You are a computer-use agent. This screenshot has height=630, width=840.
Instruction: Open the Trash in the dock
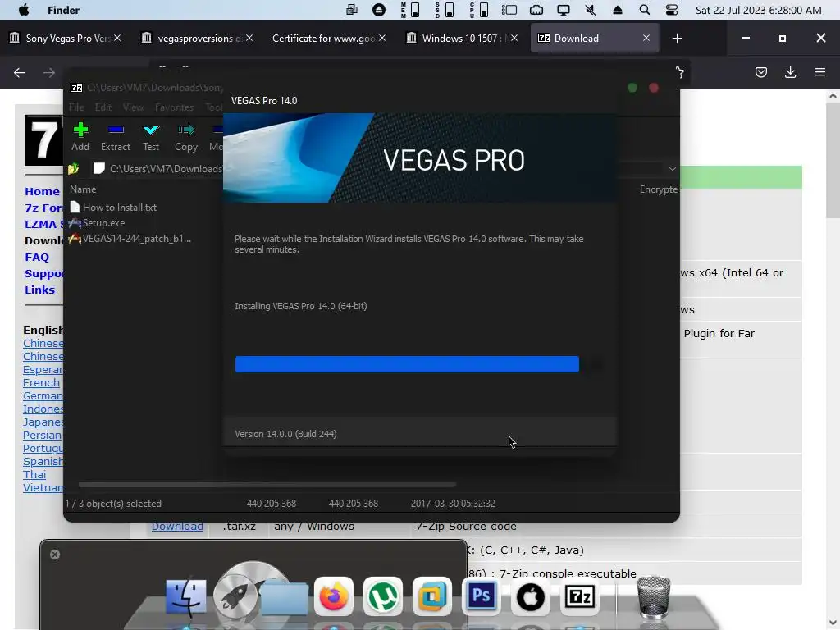tap(653, 596)
